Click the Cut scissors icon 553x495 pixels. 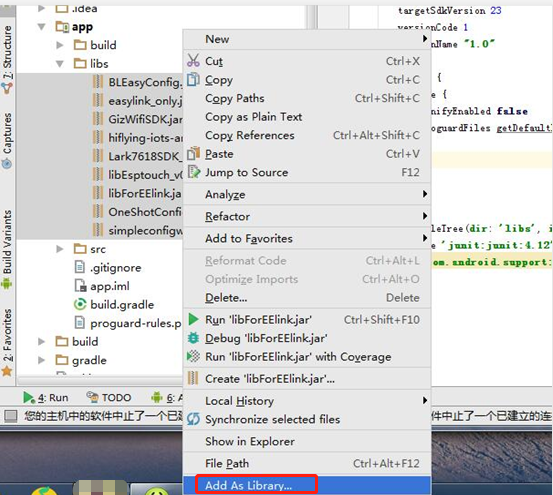point(193,60)
